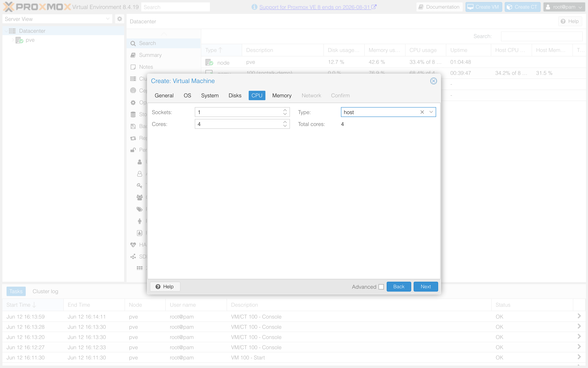588x368 pixels.
Task: Increase the Sockets value with up arrow
Action: point(285,110)
